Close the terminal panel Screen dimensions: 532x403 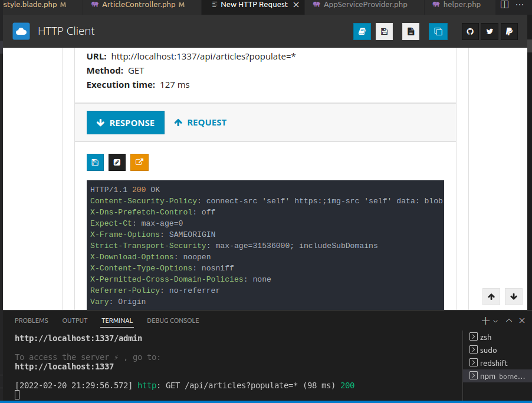(522, 321)
